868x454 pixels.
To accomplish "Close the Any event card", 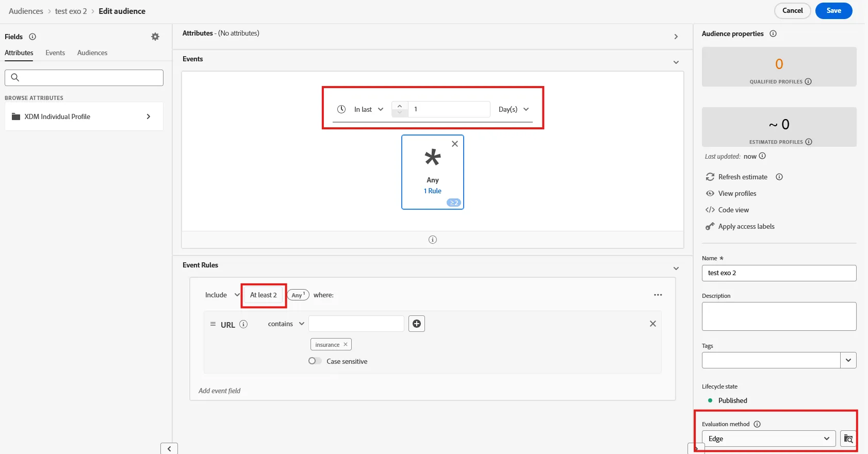I will [x=455, y=144].
